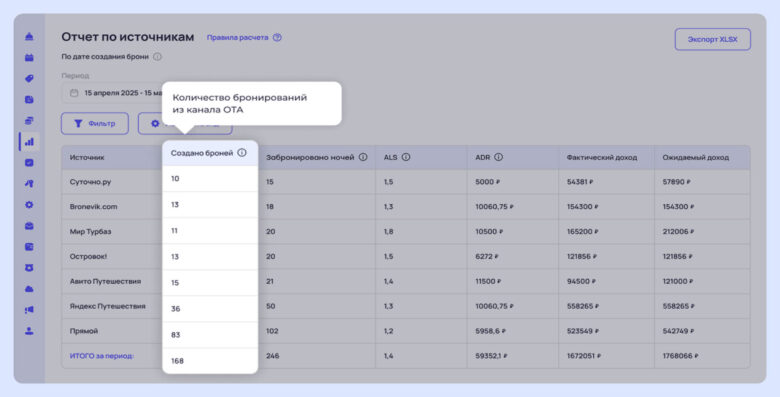Click the alarm clock sidebar icon
780x397 pixels.
click(29, 268)
